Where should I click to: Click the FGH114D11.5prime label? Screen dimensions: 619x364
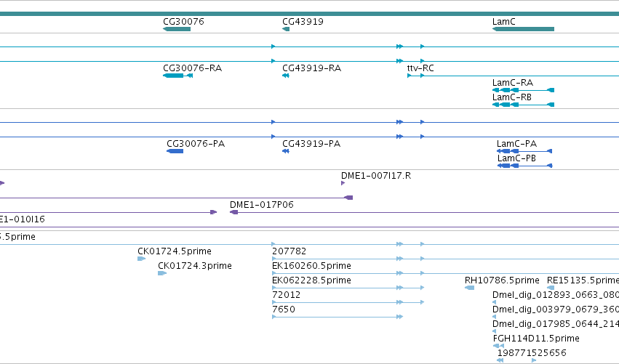[536, 339]
